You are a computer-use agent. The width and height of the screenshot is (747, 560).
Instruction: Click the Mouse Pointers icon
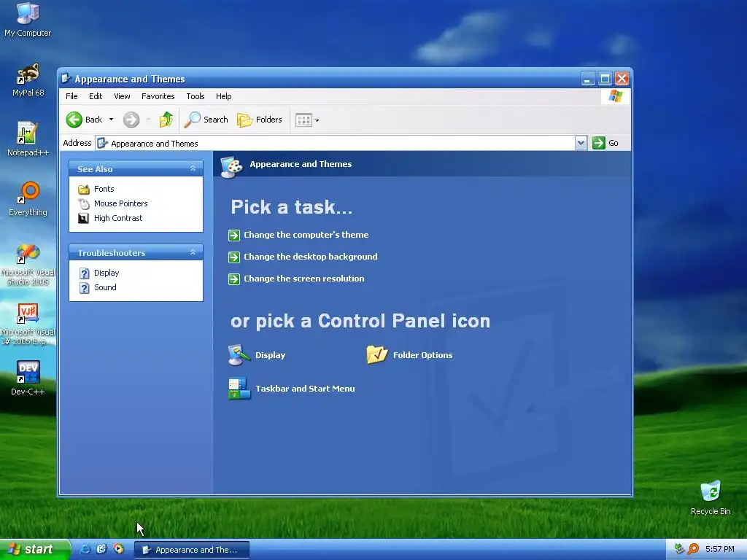(84, 204)
